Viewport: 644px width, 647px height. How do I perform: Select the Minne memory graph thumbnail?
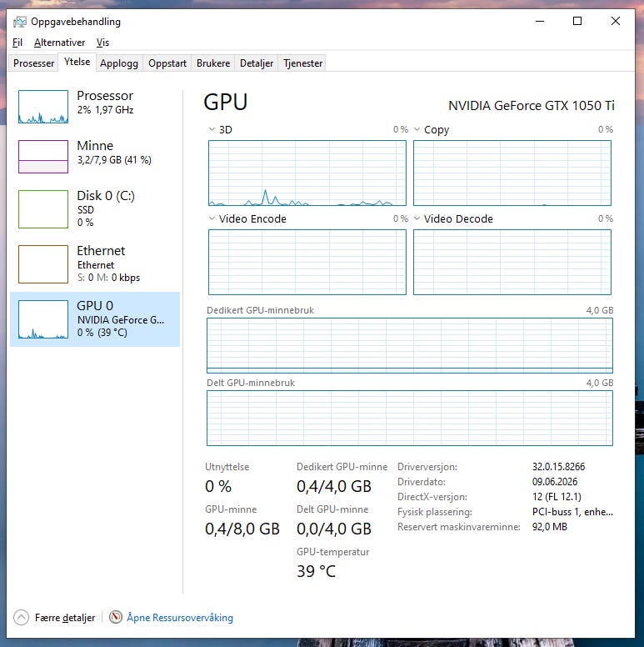click(43, 157)
